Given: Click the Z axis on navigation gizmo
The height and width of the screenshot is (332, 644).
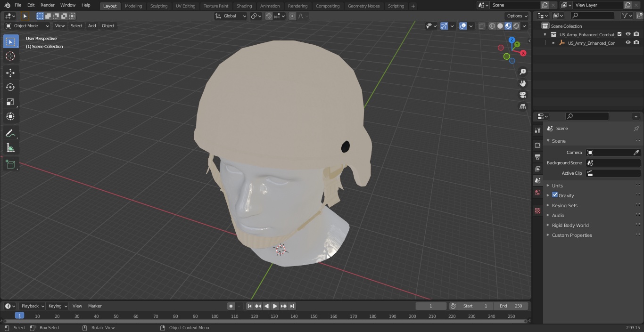Looking at the screenshot, I should click(x=512, y=40).
